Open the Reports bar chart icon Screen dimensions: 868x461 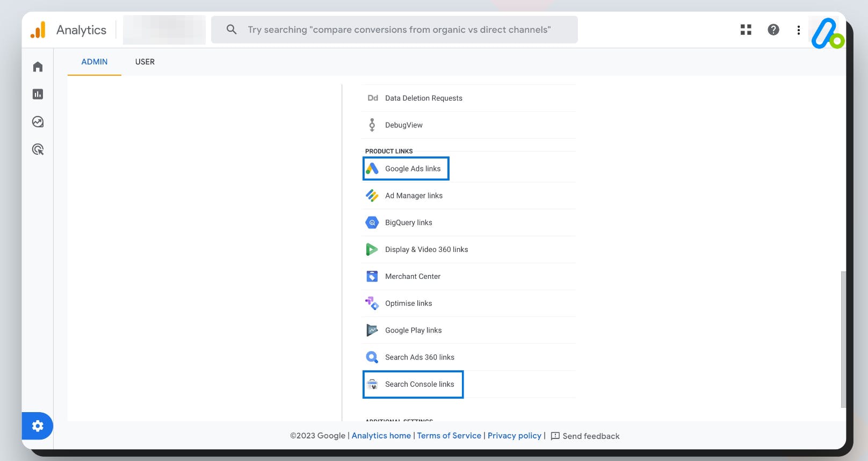[38, 94]
